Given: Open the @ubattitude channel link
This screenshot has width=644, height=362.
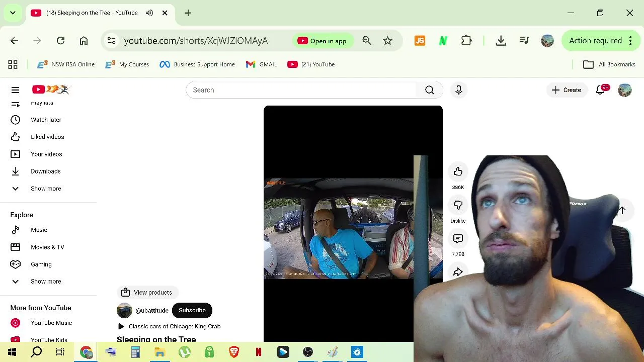Looking at the screenshot, I should tap(152, 311).
